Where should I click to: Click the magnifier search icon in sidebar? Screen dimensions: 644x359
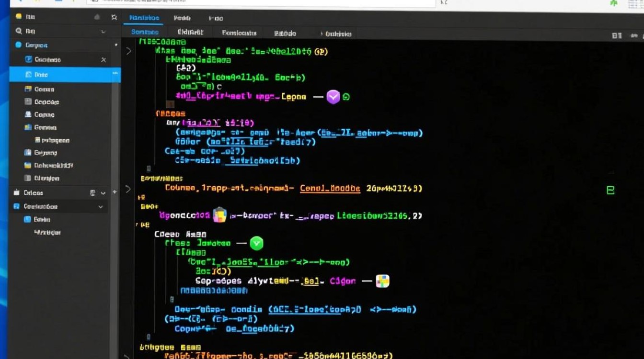19,31
